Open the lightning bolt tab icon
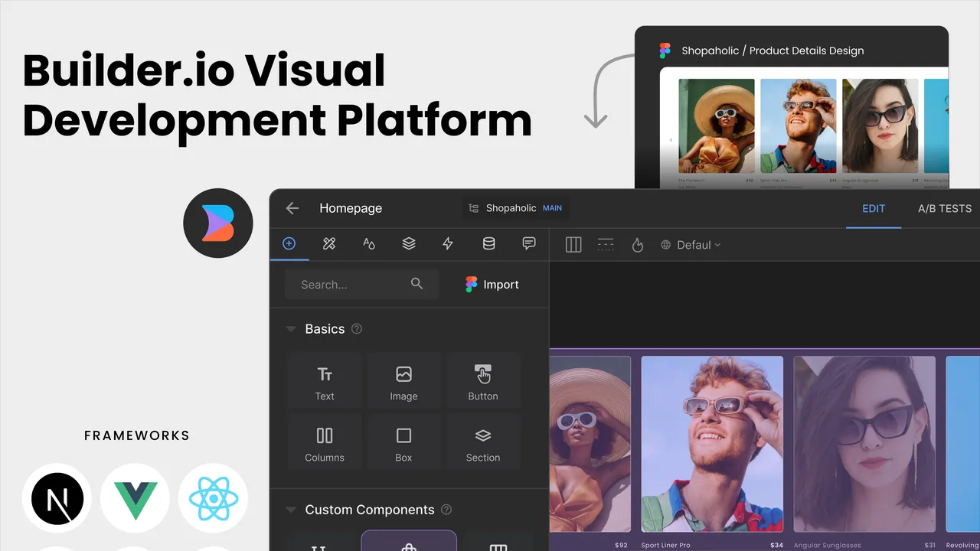The height and width of the screenshot is (551, 980). click(x=448, y=243)
